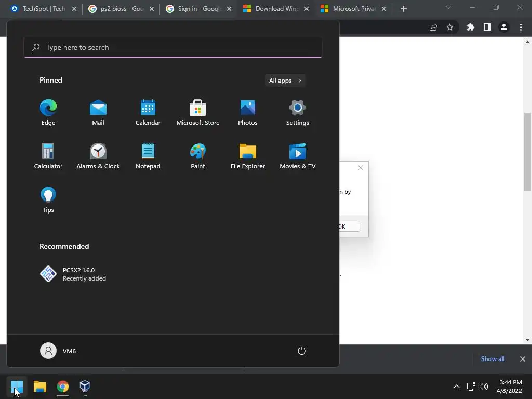
Task: Open the VM6 user account menu
Action: coord(58,351)
